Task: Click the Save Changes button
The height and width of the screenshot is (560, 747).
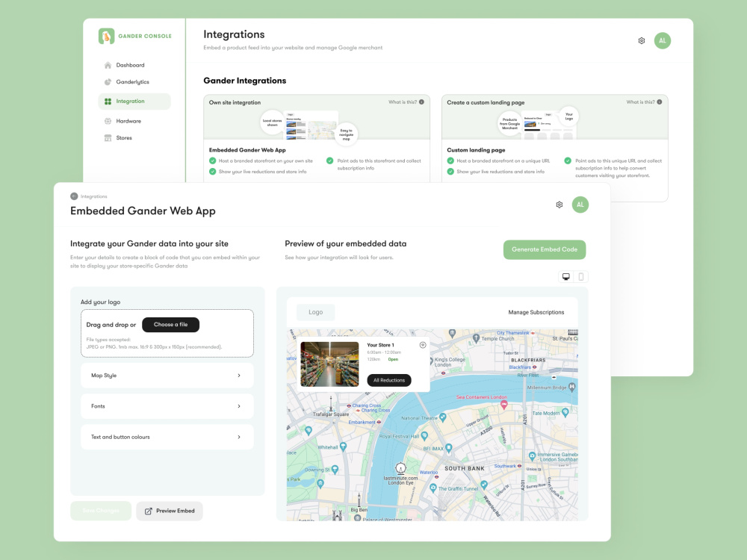Action: (101, 511)
